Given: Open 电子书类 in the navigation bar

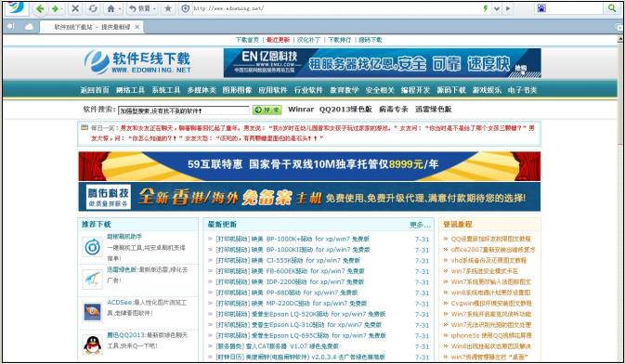Looking at the screenshot, I should click(x=522, y=90).
